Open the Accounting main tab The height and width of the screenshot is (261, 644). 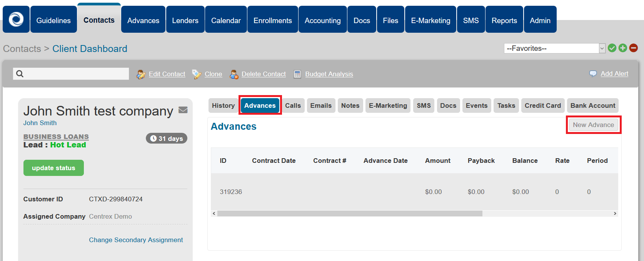click(x=322, y=19)
